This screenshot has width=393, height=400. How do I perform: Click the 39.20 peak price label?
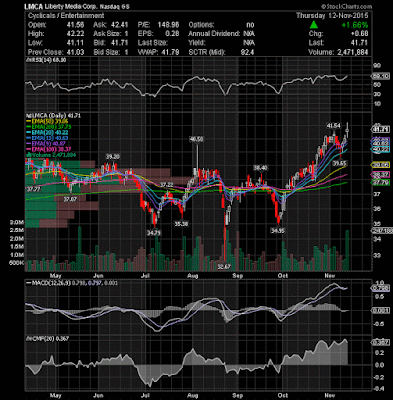(x=113, y=156)
